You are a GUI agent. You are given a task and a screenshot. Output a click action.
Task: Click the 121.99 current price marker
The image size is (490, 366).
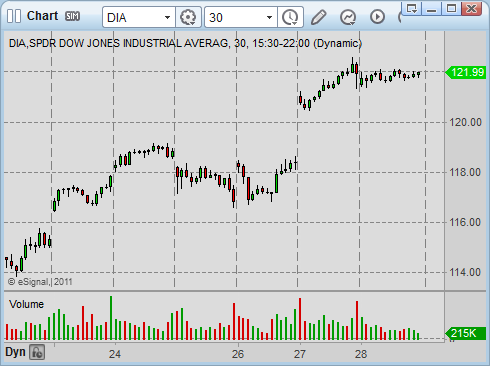(x=466, y=72)
